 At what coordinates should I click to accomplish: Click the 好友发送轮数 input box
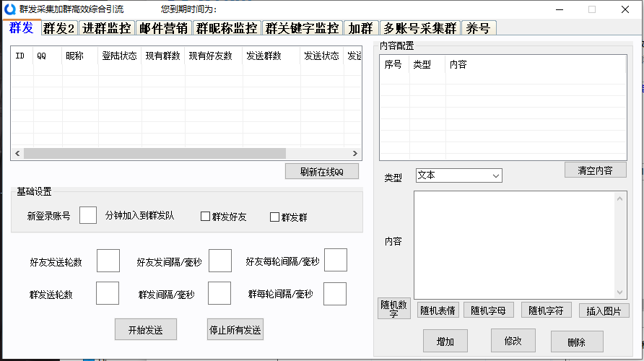[x=108, y=261]
